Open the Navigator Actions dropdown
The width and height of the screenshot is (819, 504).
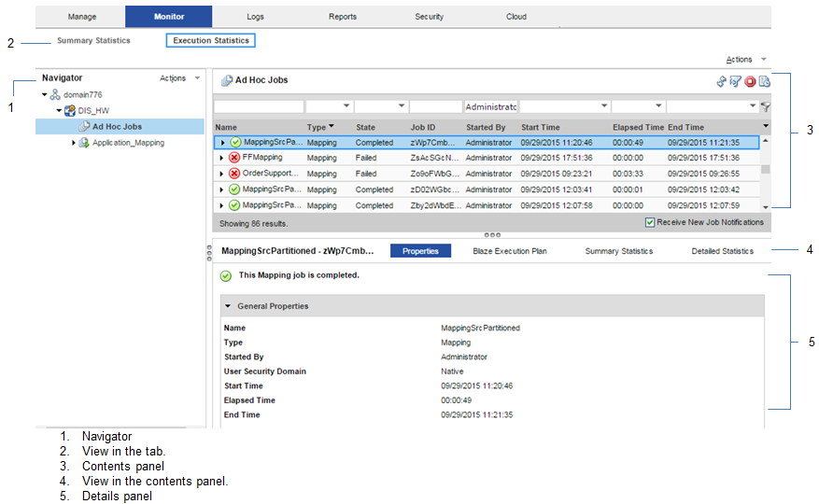[179, 78]
